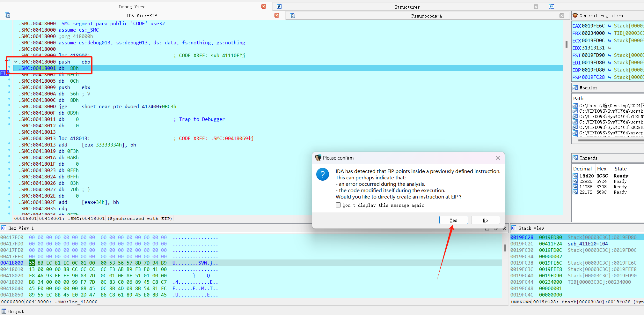Click the Hex View-1 panel icon

(4, 228)
